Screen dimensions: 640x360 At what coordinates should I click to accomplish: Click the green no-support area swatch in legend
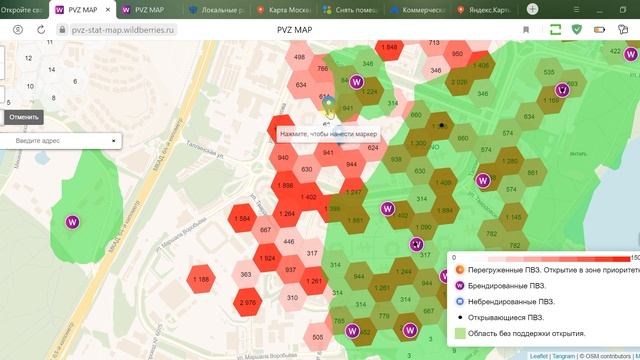[x=460, y=333]
